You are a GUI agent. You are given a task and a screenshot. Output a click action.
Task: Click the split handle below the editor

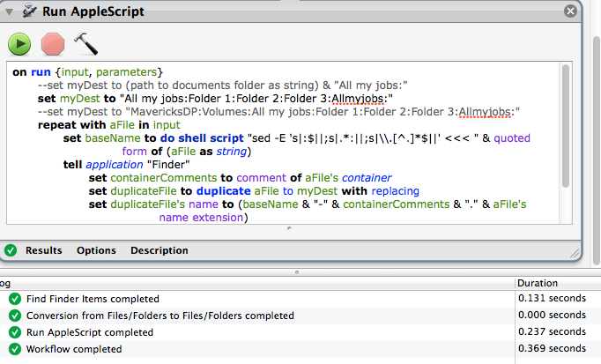289,228
